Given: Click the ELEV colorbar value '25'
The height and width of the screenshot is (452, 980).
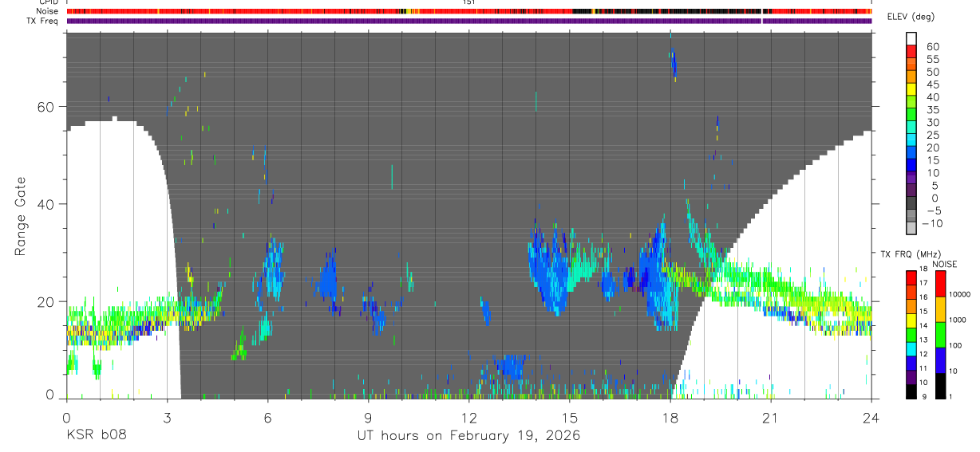Looking at the screenshot, I should [932, 136].
